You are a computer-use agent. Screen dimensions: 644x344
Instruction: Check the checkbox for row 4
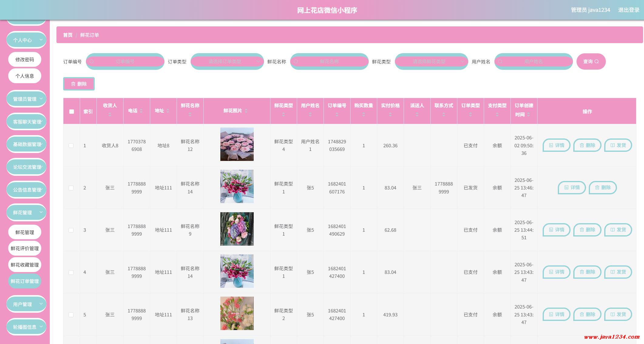click(x=71, y=272)
